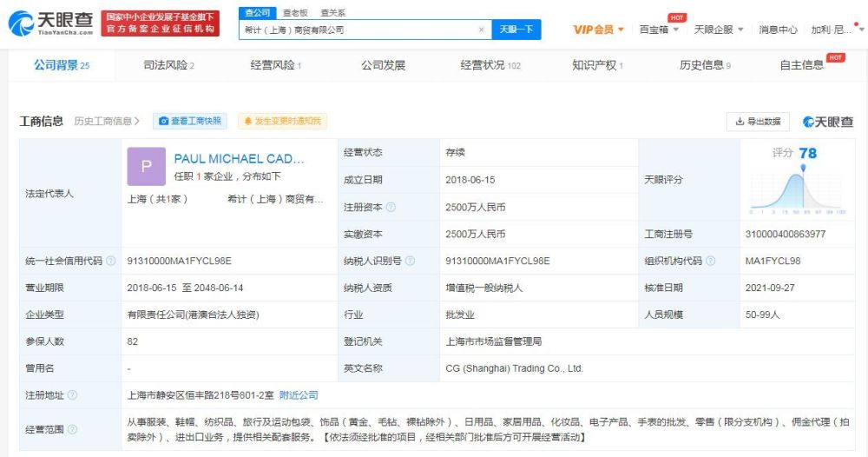Click the help icon next to 组织机构代码

[710, 261]
